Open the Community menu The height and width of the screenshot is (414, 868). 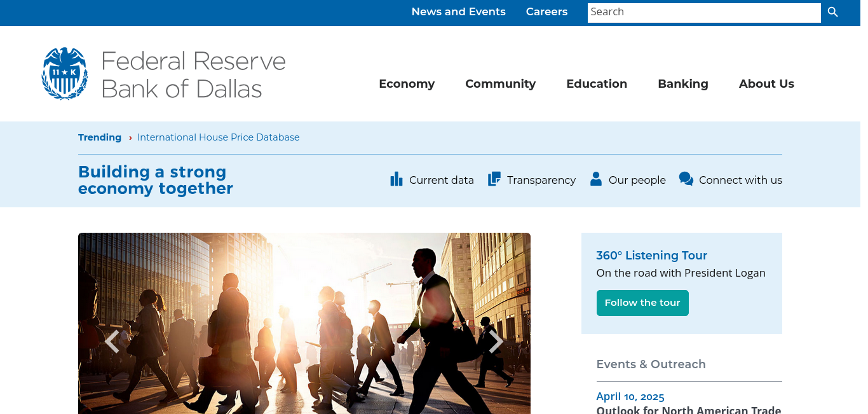501,84
